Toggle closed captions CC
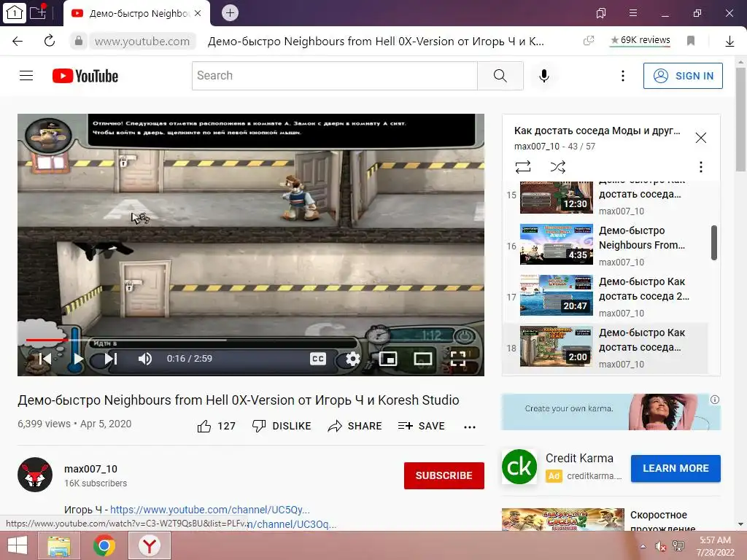Viewport: 747px width, 560px height. [x=318, y=359]
